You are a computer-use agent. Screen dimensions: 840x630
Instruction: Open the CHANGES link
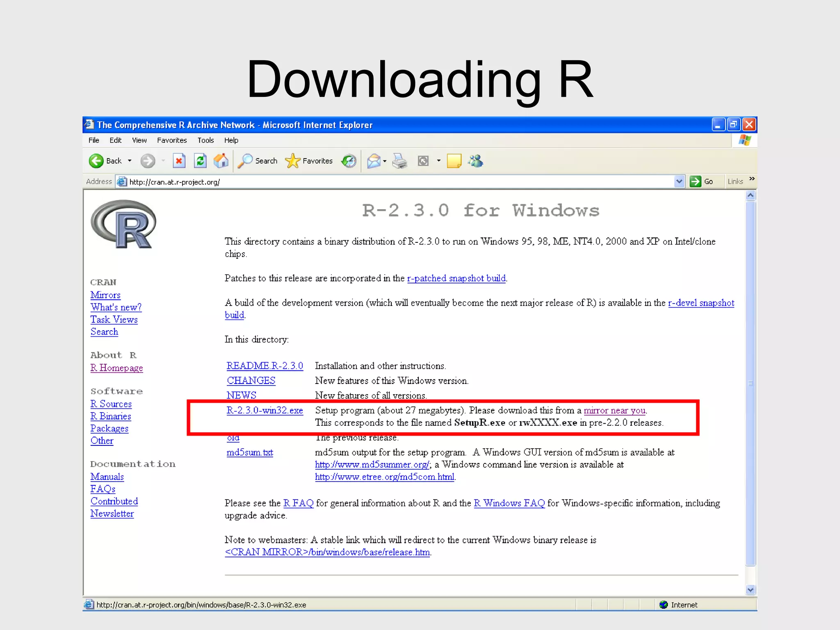pyautogui.click(x=251, y=381)
